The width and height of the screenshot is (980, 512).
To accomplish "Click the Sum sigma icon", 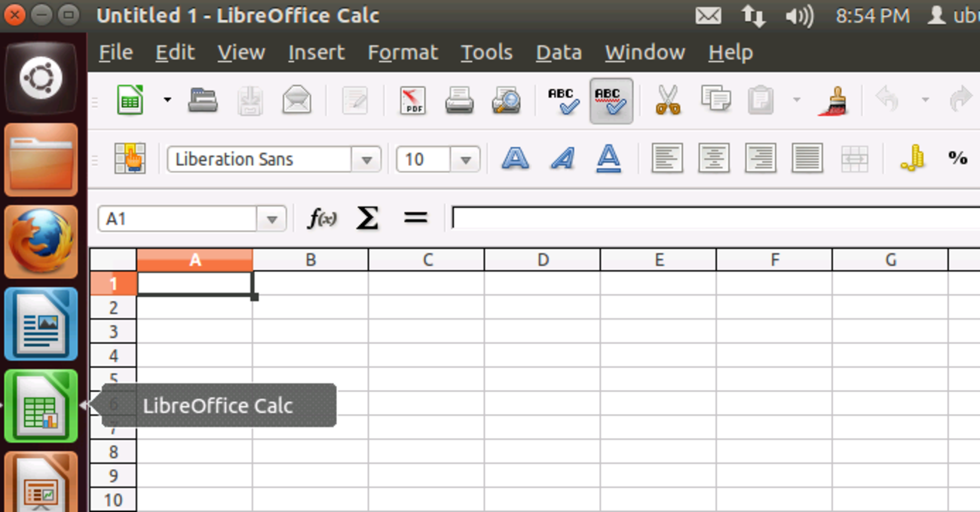I will tap(367, 219).
